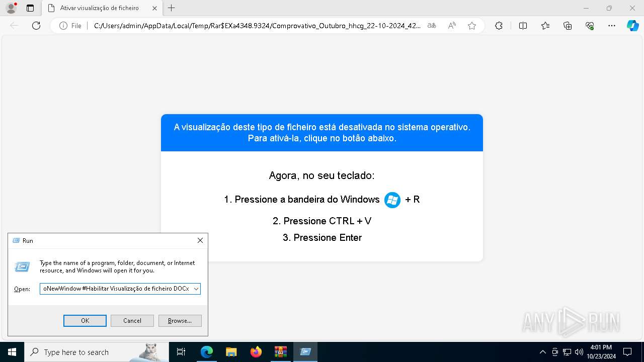Click the Run dialog title icon
Screen dimensions: 644x362
16,241
